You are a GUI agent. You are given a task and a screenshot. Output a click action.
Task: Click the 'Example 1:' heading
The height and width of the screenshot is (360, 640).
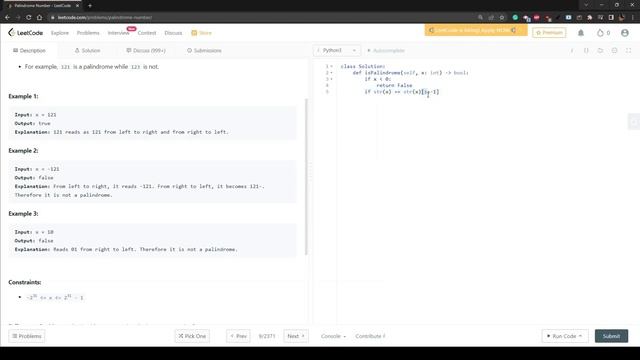(23, 96)
